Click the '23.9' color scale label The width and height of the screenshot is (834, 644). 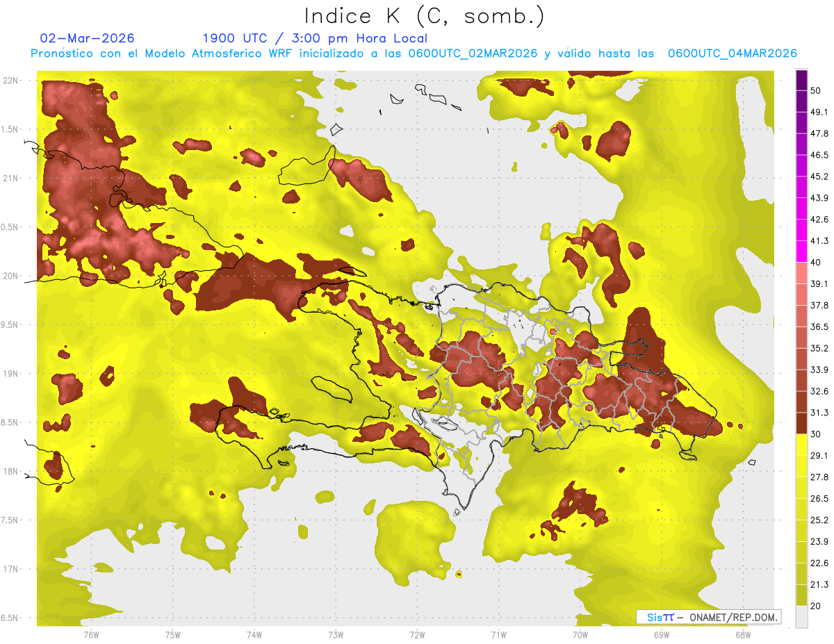(x=819, y=542)
